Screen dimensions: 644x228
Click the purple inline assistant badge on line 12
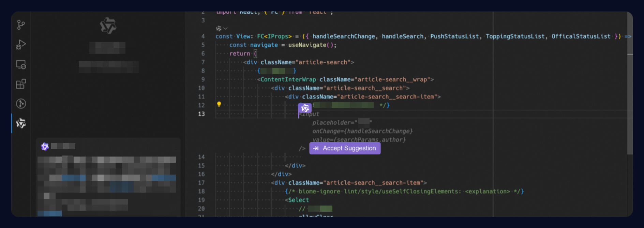pos(305,108)
